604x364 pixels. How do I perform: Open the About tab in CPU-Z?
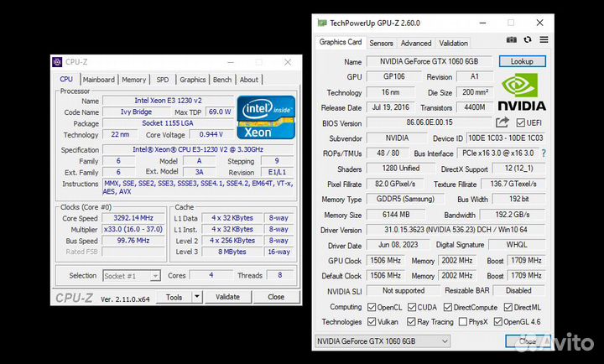tap(249, 80)
